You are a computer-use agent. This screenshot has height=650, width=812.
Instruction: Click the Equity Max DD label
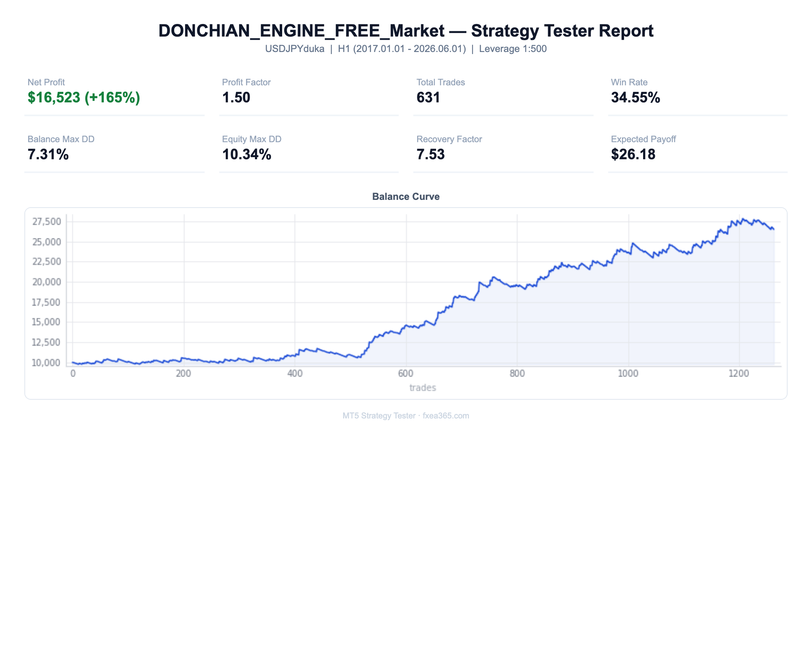[x=252, y=139]
